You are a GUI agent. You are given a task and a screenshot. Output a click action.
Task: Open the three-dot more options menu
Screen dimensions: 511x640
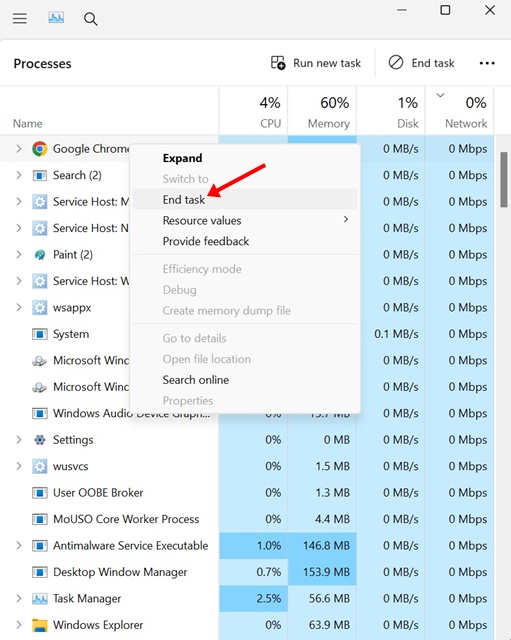(487, 63)
